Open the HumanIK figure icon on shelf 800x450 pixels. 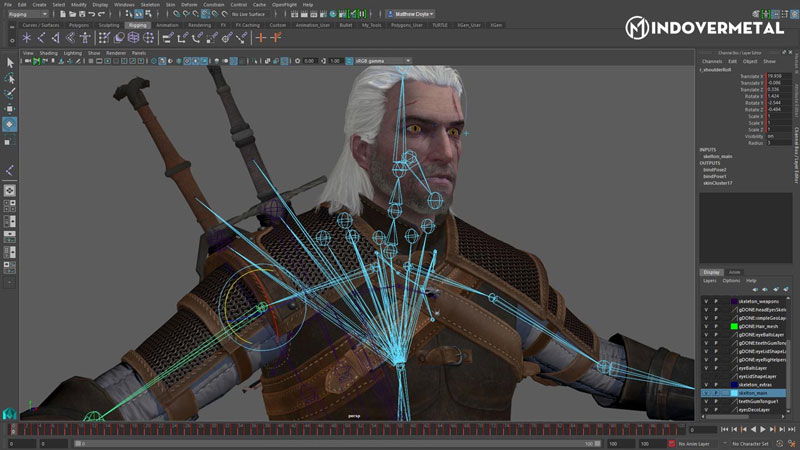(85, 38)
